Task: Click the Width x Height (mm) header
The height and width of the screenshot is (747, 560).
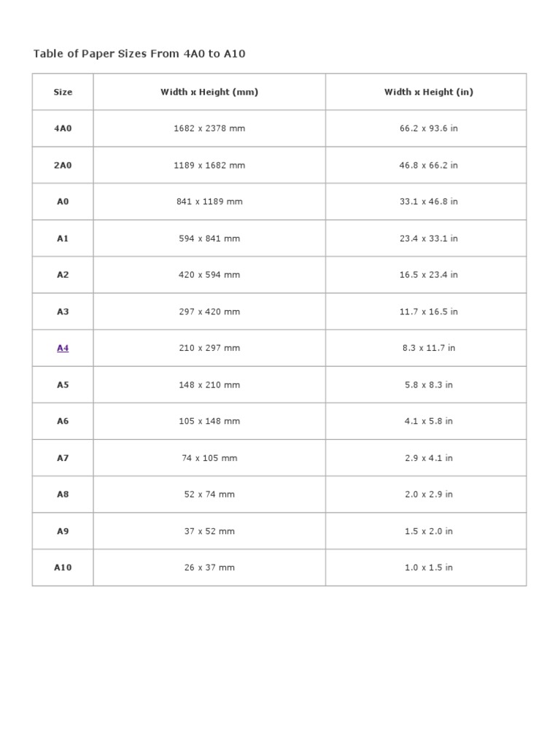Action: coord(209,92)
